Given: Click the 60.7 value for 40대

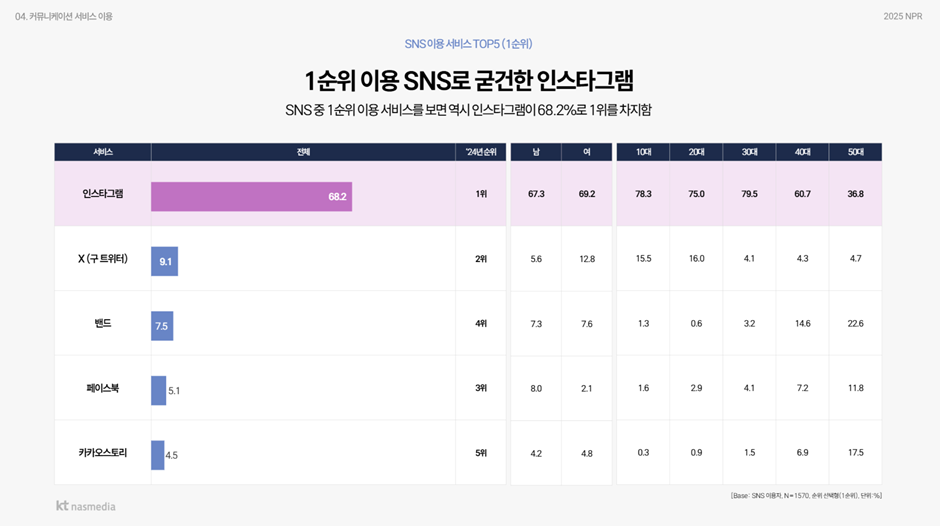Looking at the screenshot, I should 802,194.
